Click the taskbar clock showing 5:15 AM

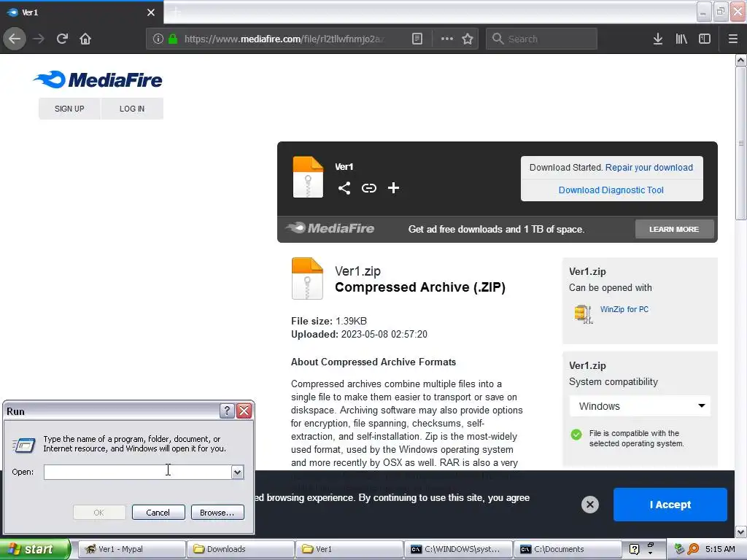pyautogui.click(x=720, y=549)
